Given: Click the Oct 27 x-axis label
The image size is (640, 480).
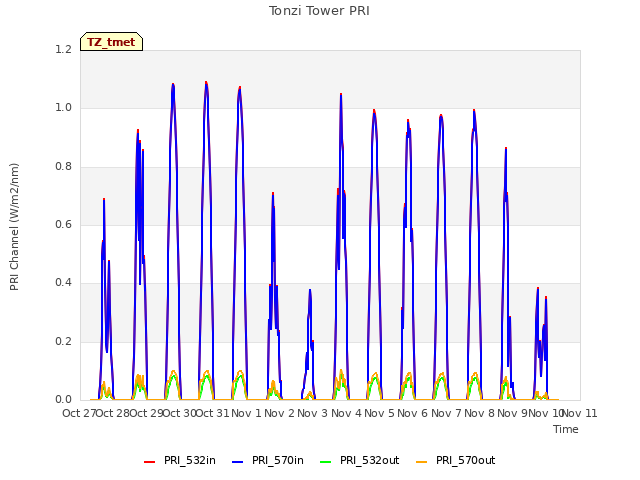Looking at the screenshot, I should point(79,413).
